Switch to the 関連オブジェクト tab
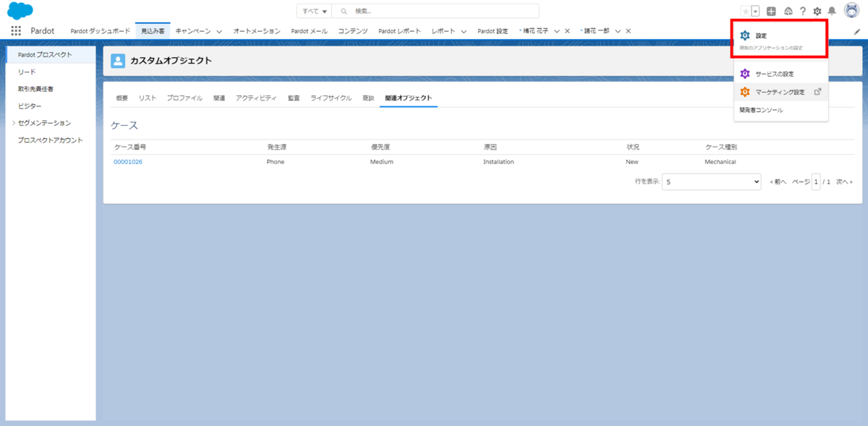This screenshot has height=426, width=868. (x=410, y=97)
